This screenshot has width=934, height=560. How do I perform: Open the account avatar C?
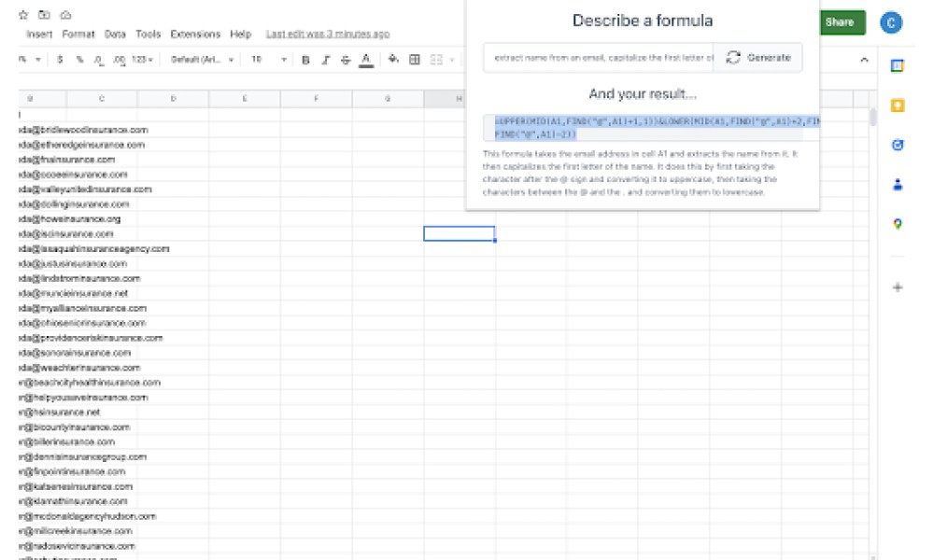tap(891, 22)
